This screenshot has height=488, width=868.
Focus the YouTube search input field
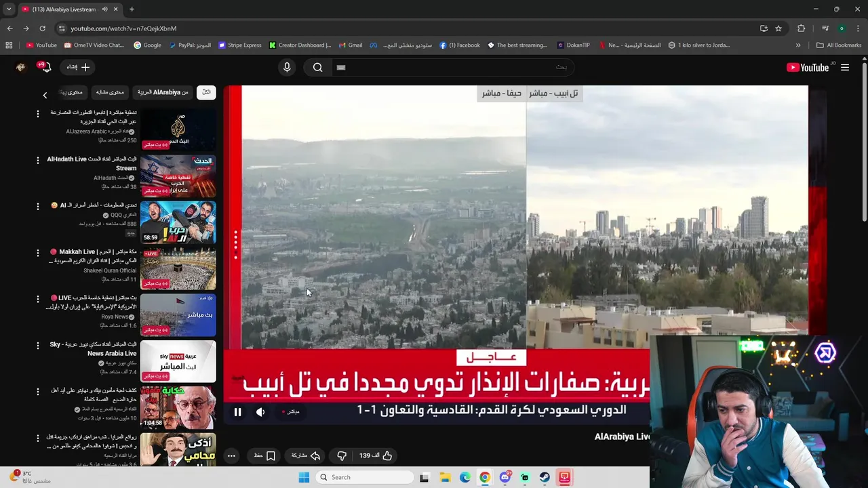coord(452,67)
